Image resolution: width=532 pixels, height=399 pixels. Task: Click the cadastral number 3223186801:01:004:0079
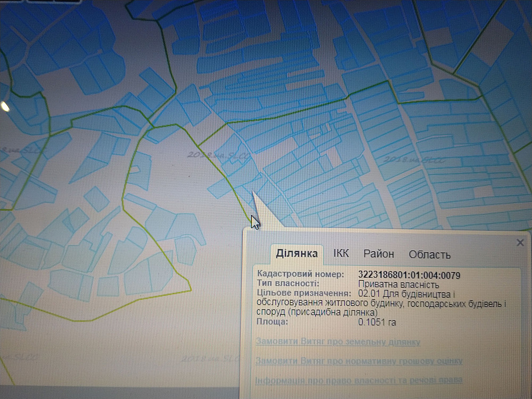[x=409, y=275]
